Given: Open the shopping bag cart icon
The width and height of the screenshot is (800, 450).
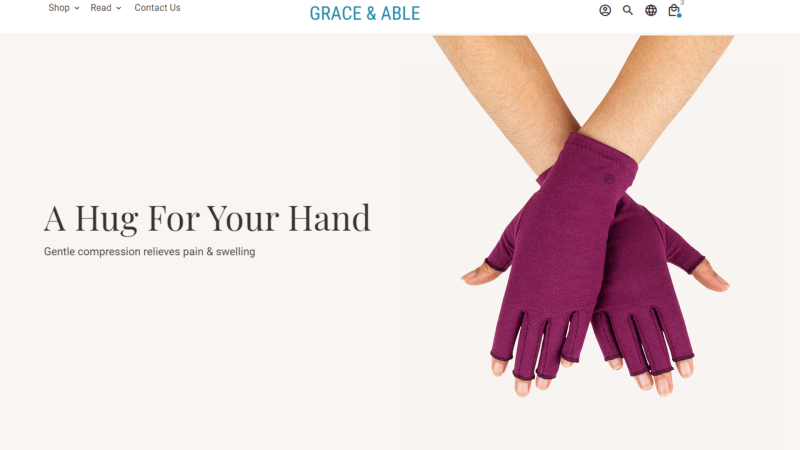Looking at the screenshot, I should [674, 10].
